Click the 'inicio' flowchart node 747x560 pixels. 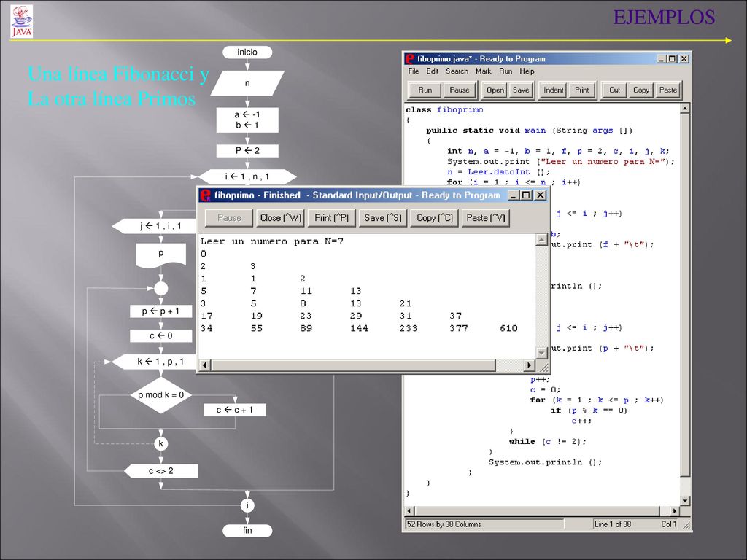coord(247,52)
